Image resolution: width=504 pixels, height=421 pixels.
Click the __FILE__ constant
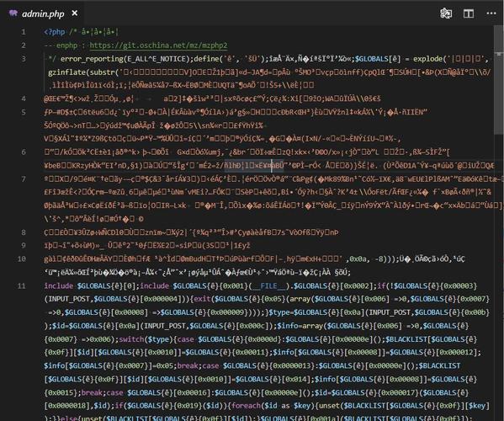coord(268,285)
